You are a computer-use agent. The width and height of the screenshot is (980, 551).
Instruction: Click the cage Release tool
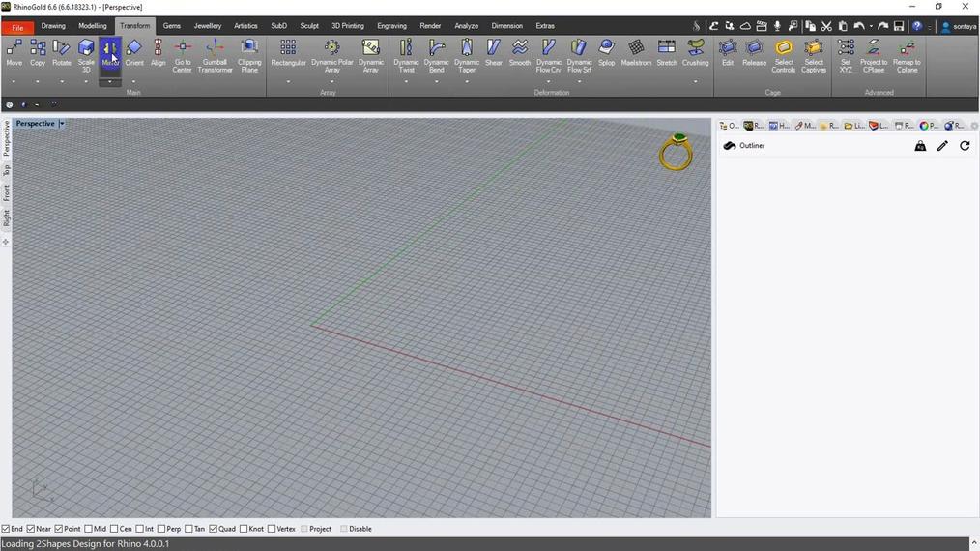coord(755,53)
